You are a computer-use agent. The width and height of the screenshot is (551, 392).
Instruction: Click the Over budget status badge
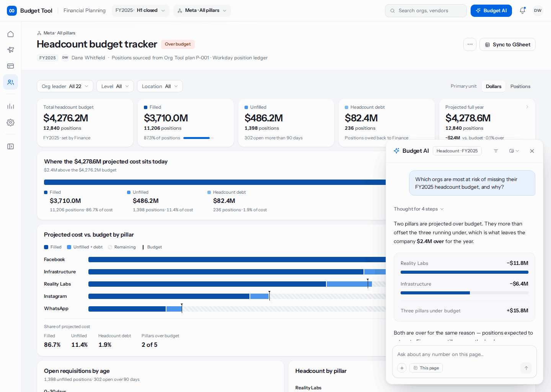point(178,44)
